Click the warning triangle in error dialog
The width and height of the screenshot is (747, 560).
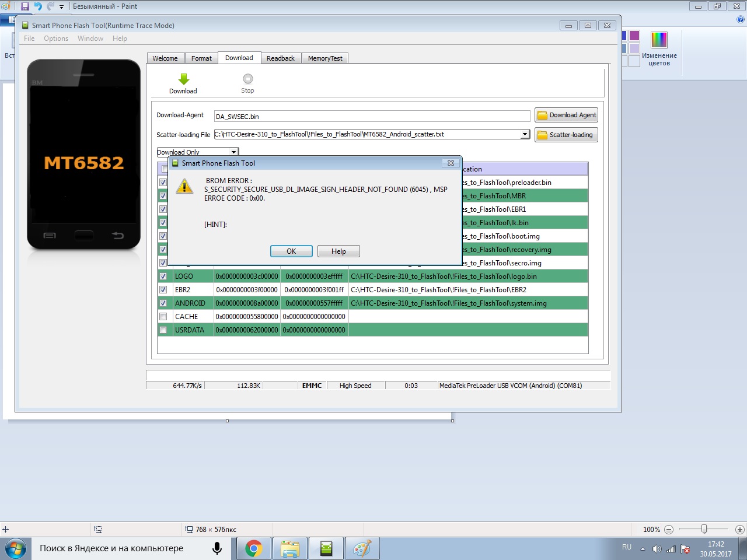184,186
